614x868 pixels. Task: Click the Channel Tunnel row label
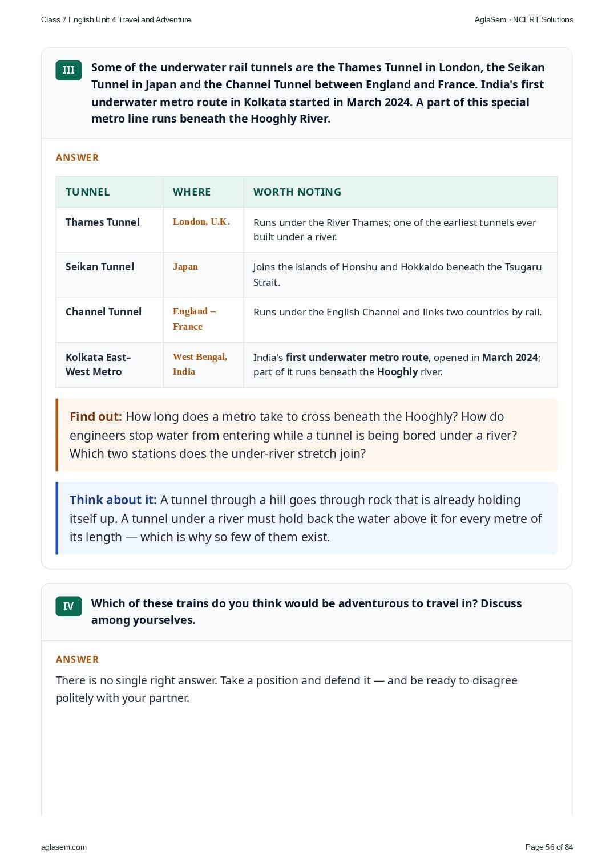tap(103, 312)
